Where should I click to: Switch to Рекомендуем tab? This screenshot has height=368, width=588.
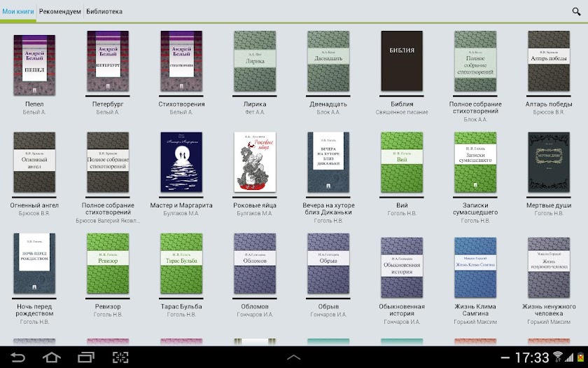[60, 11]
